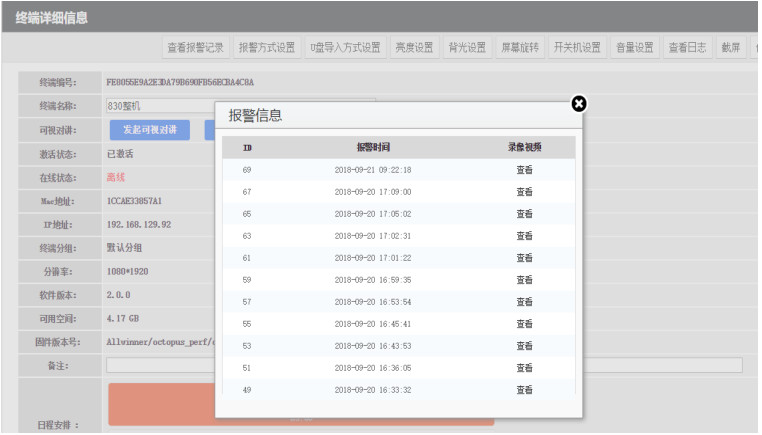
Task: Open 亮度设置
Action: (415, 48)
